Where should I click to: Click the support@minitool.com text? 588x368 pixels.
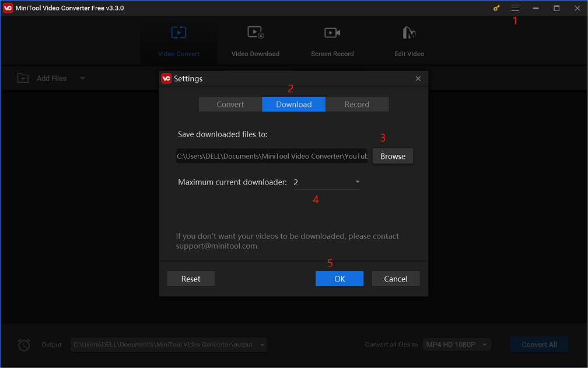point(217,246)
